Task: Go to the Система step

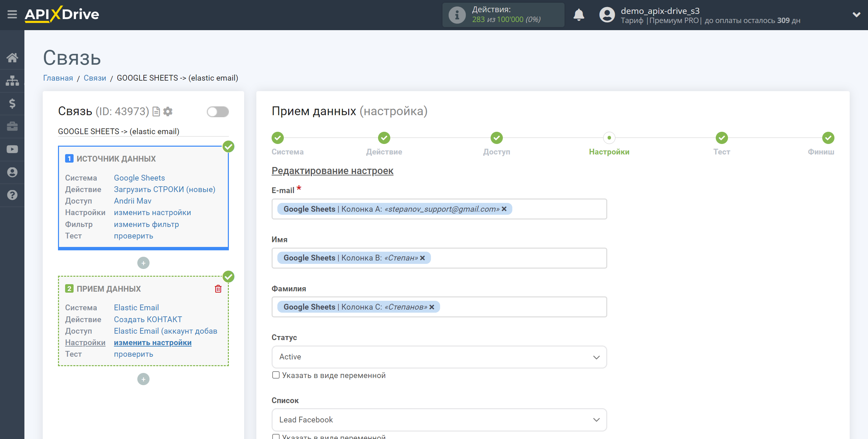Action: click(278, 138)
